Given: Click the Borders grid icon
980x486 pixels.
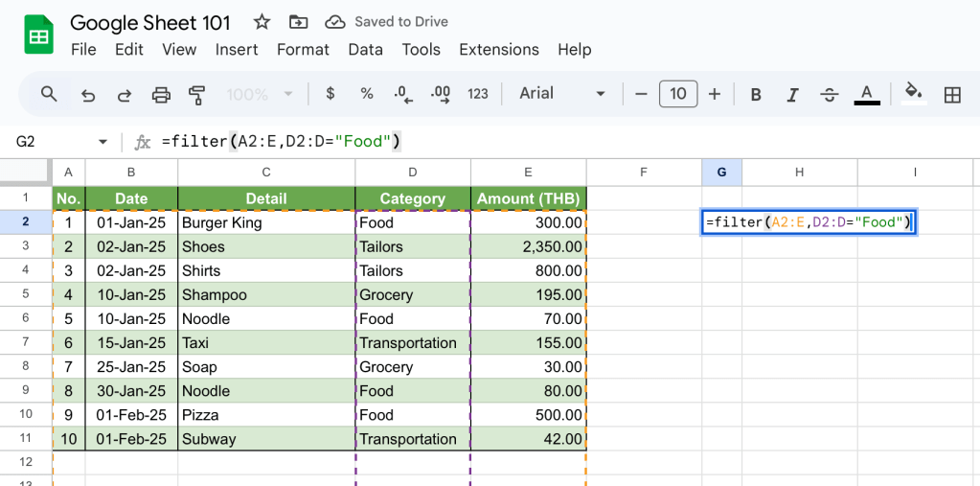Looking at the screenshot, I should (x=952, y=94).
